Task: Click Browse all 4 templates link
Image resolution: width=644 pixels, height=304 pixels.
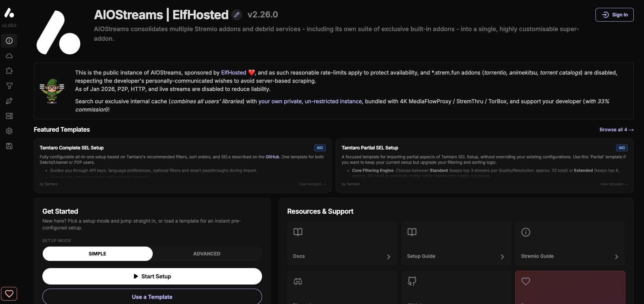Action: click(x=617, y=130)
